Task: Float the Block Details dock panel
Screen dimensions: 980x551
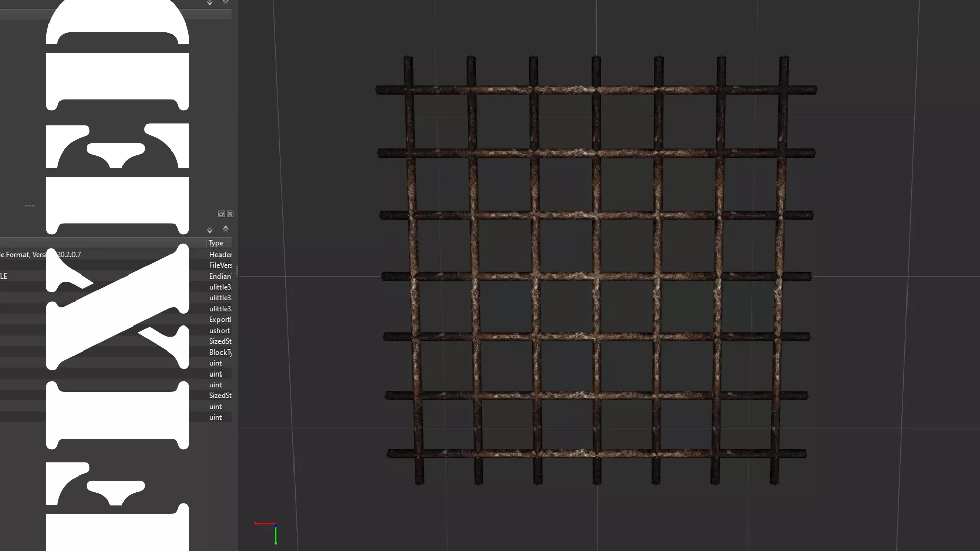Action: click(x=222, y=214)
